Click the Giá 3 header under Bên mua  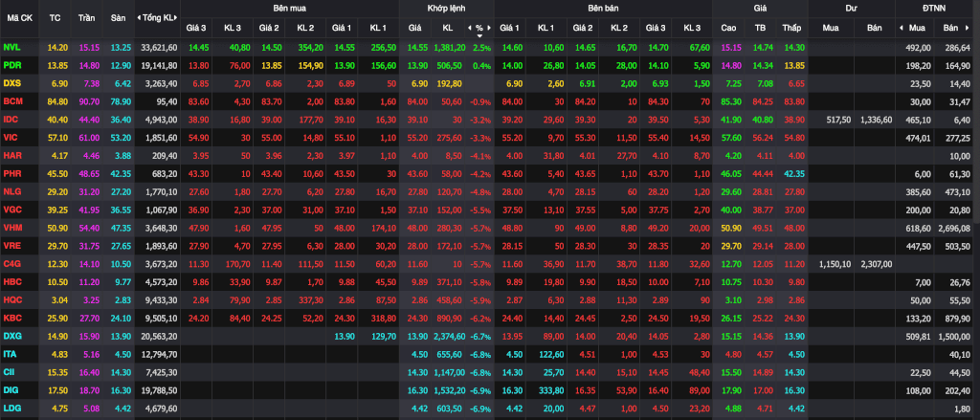[196, 28]
